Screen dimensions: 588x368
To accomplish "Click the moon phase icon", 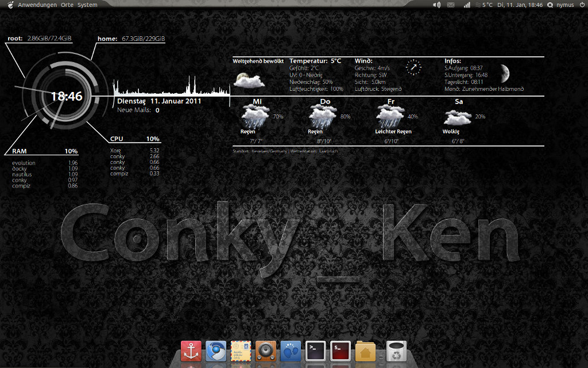I will [x=504, y=73].
